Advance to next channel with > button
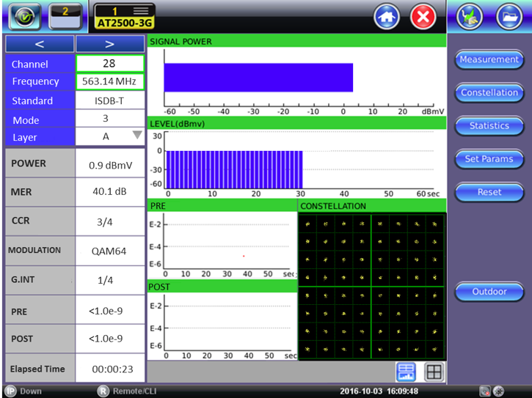The width and height of the screenshot is (532, 398). 110,44
